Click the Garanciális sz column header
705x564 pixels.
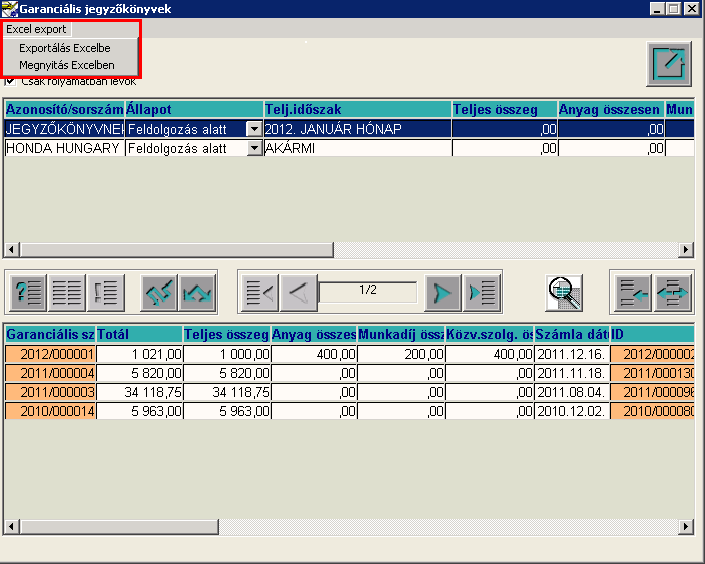(50, 335)
